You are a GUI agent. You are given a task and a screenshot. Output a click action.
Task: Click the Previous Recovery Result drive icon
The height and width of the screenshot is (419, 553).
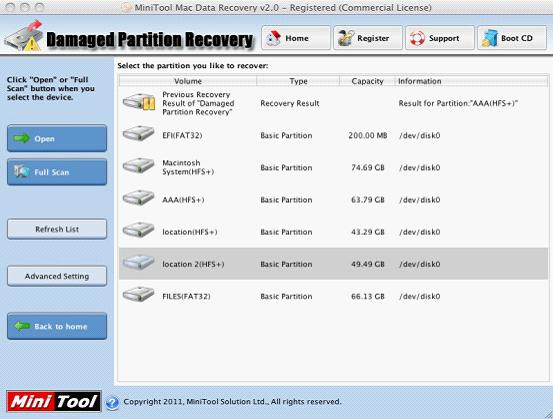(x=139, y=102)
